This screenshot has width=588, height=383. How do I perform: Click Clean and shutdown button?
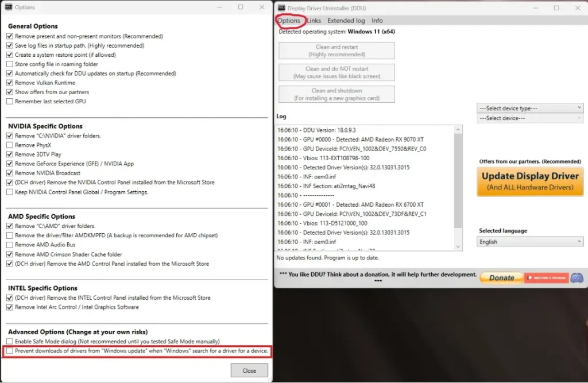(336, 94)
